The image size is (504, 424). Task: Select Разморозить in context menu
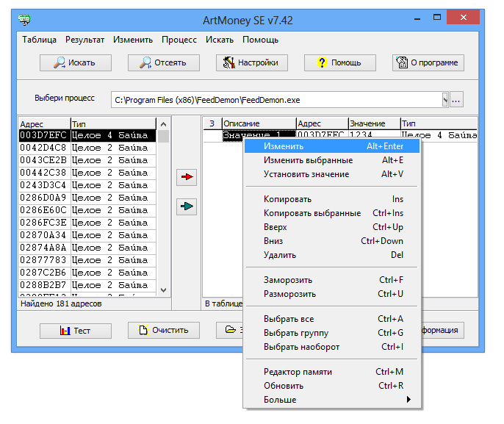coord(332,294)
